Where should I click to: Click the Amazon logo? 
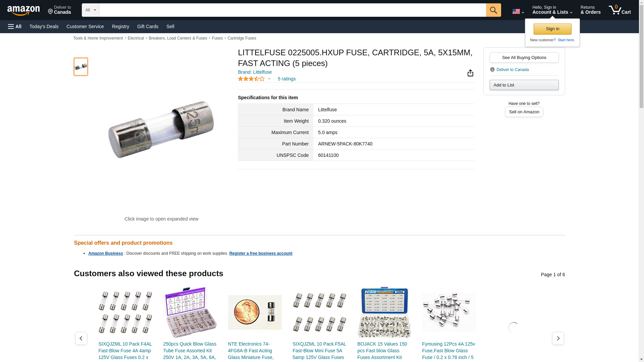click(x=23, y=10)
